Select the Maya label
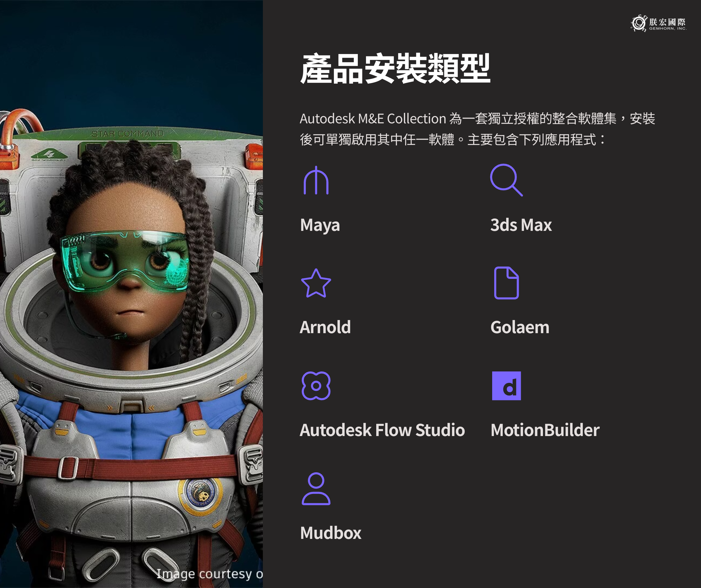This screenshot has width=701, height=588. coord(320,225)
